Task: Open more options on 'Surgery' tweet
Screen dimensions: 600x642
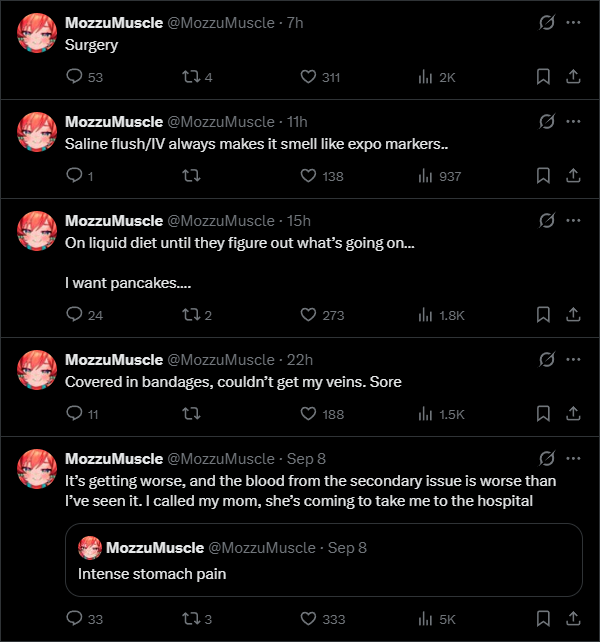Action: 573,23
